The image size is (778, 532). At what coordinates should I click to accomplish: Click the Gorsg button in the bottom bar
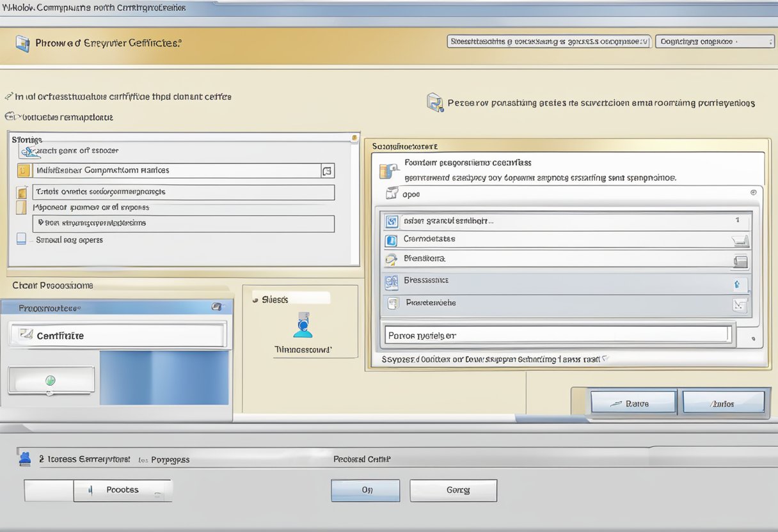point(453,490)
